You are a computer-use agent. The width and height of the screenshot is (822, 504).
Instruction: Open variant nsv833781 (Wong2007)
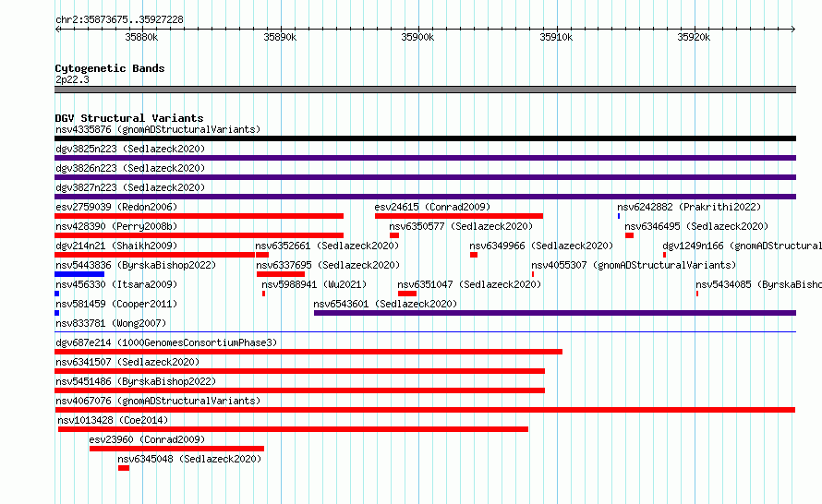[111, 323]
